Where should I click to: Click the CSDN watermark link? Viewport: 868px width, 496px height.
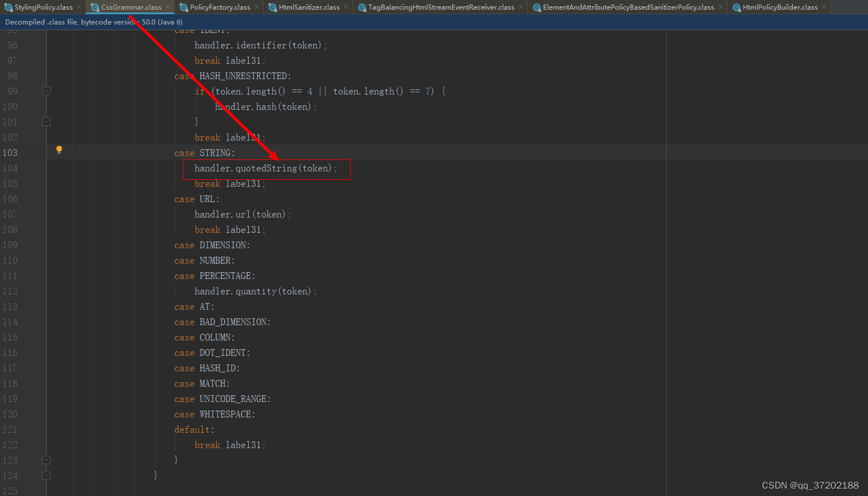pyautogui.click(x=811, y=485)
